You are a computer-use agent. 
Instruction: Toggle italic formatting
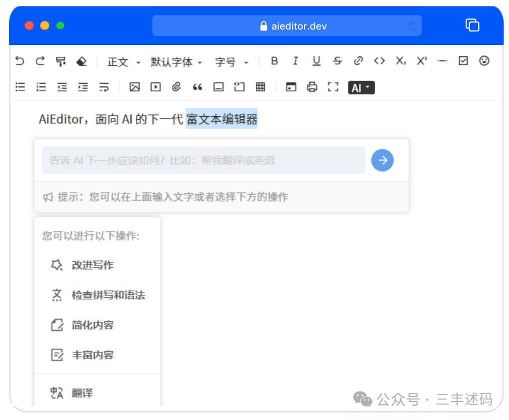(x=295, y=61)
